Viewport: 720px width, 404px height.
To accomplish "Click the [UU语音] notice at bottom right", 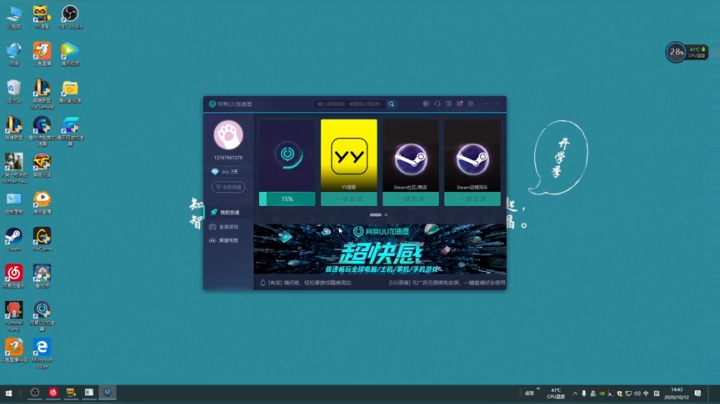I will pos(447,283).
